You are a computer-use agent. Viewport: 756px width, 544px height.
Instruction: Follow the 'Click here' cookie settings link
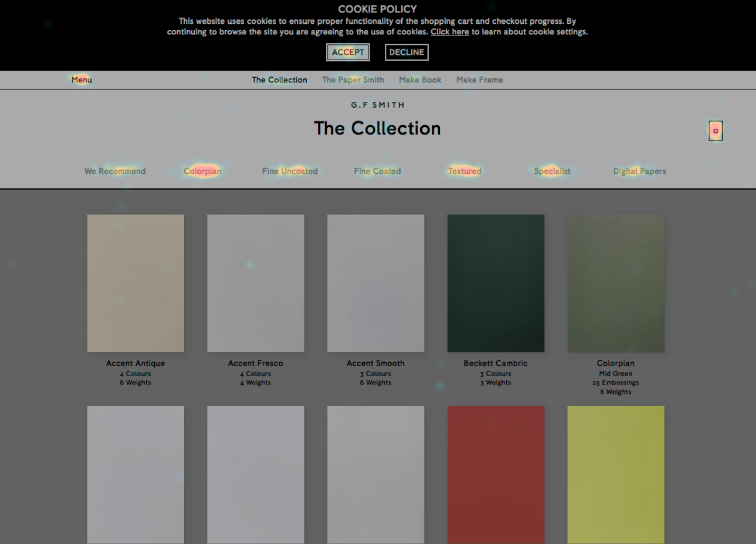[449, 32]
